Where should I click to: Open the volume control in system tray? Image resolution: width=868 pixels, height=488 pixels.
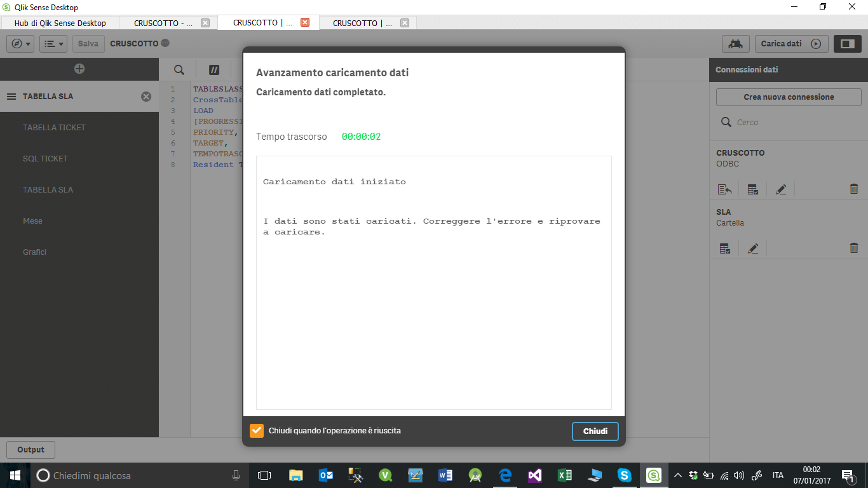[x=738, y=475]
